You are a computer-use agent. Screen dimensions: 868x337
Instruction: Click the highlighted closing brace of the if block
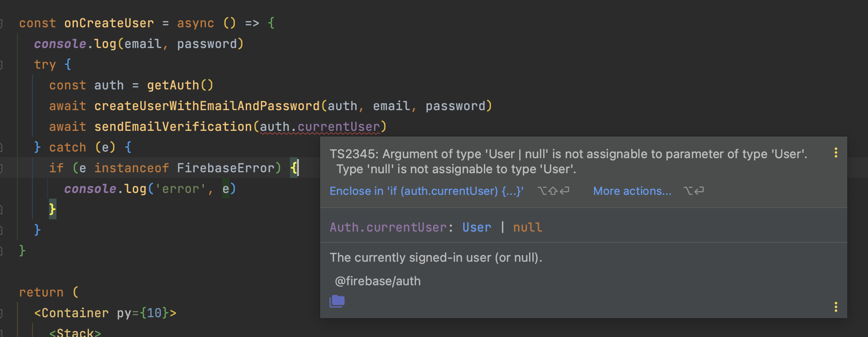[52, 209]
